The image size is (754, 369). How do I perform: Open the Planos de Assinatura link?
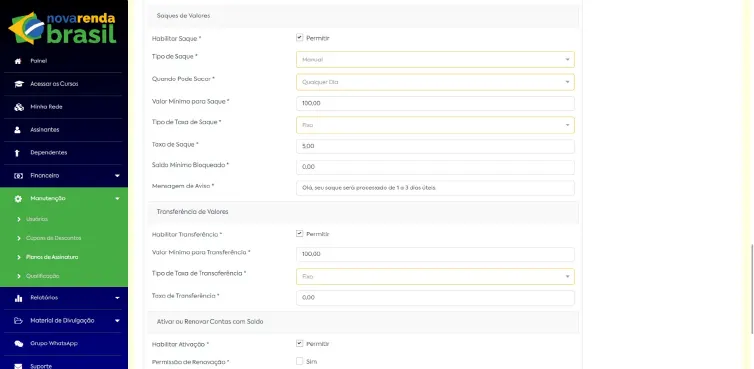coord(52,257)
